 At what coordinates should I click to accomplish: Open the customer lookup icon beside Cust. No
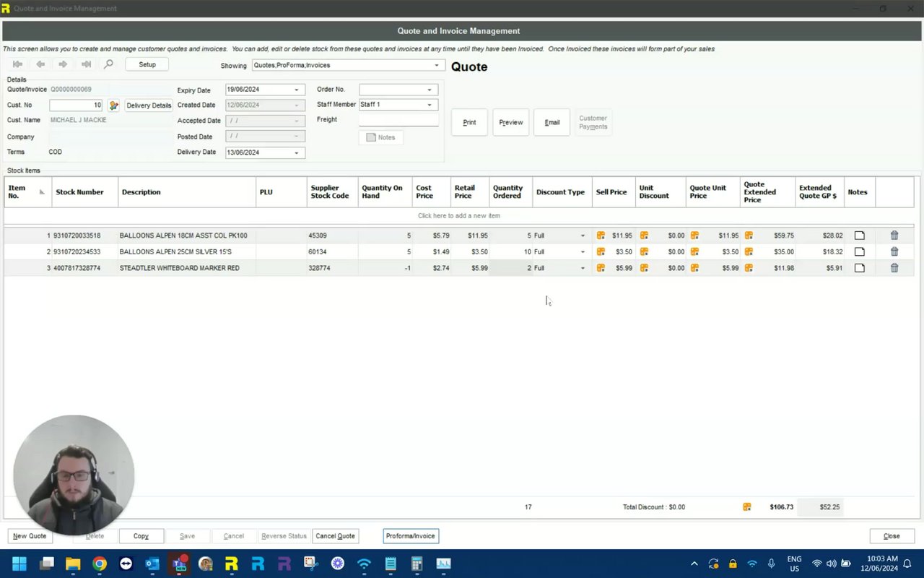pyautogui.click(x=113, y=105)
